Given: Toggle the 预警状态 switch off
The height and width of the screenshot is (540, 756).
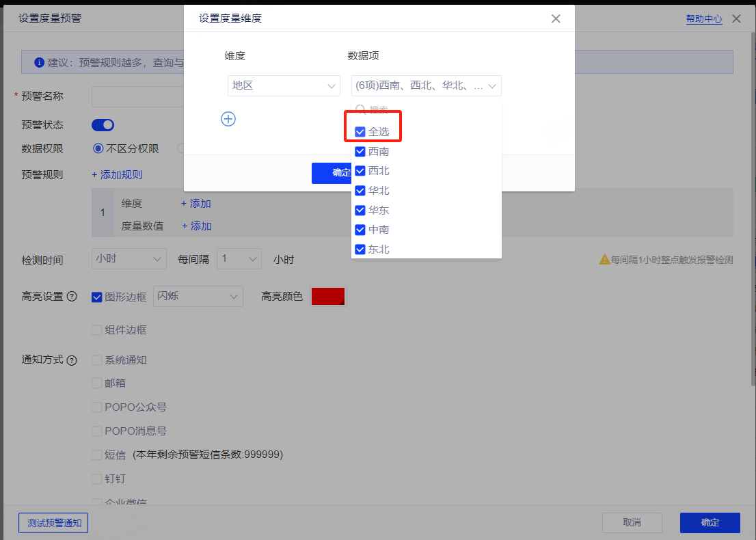Looking at the screenshot, I should 103,125.
